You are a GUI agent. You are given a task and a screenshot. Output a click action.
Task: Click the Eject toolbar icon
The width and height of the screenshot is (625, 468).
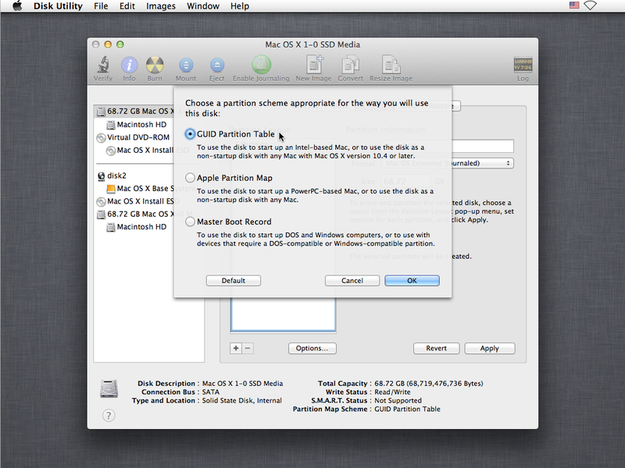(217, 65)
